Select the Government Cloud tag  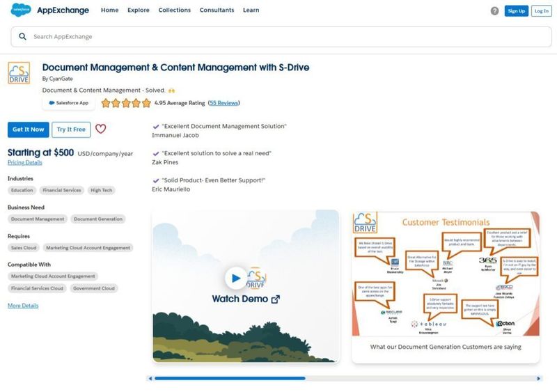tap(94, 288)
